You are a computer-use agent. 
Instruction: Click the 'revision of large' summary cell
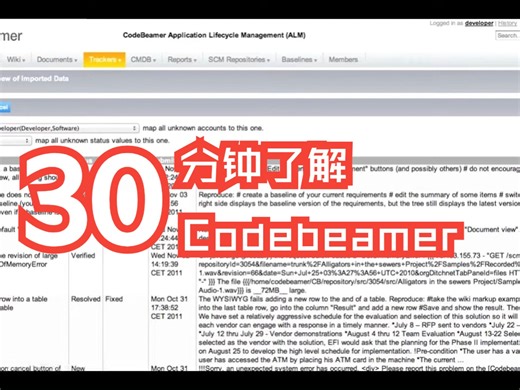tap(29, 260)
